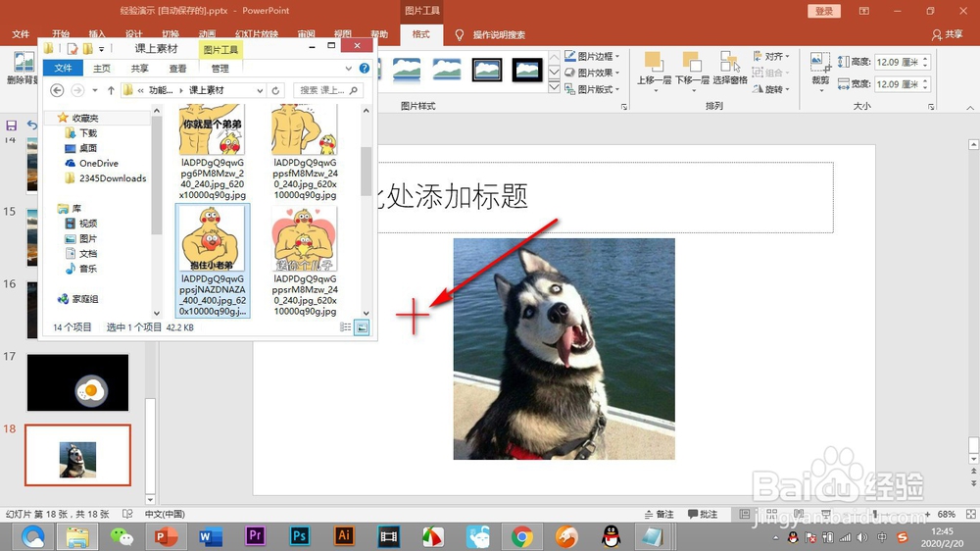Click the Save icon in quick access
This screenshot has width=980, height=551.
point(11,125)
